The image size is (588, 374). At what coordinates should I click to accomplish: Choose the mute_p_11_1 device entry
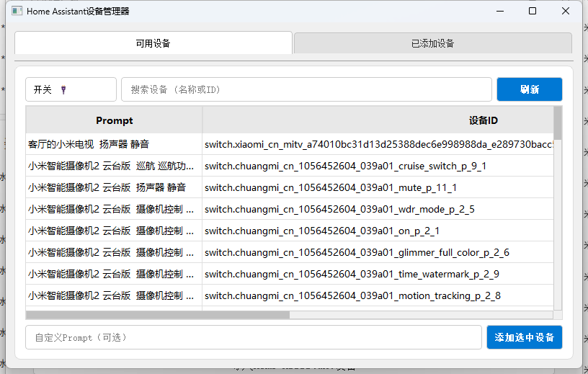click(x=331, y=188)
